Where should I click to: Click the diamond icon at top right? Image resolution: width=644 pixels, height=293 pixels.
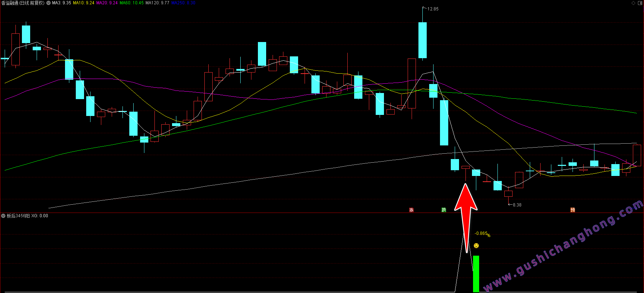pyautogui.click(x=634, y=3)
